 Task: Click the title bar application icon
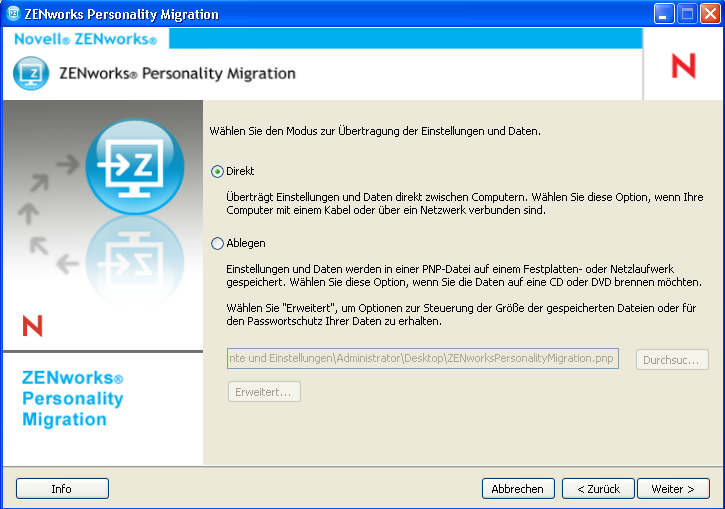13,13
